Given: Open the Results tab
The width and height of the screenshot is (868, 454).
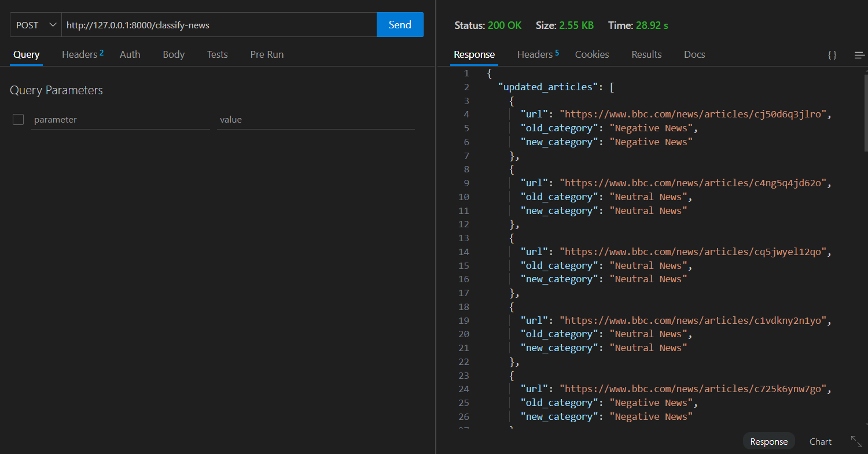Looking at the screenshot, I should tap(646, 54).
